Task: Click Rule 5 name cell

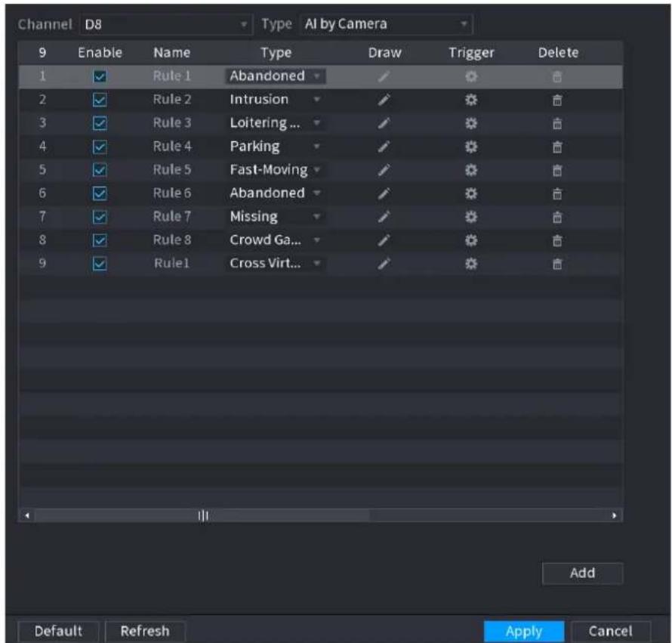Action: [172, 170]
